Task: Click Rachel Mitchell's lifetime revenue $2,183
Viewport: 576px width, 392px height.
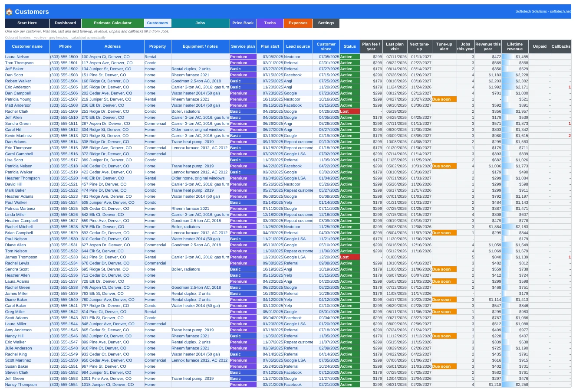Action: pos(515,227)
